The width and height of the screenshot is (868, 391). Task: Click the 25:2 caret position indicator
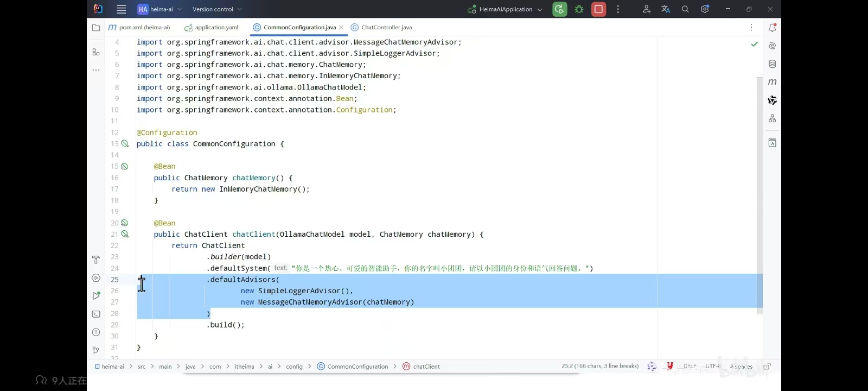pos(600,366)
